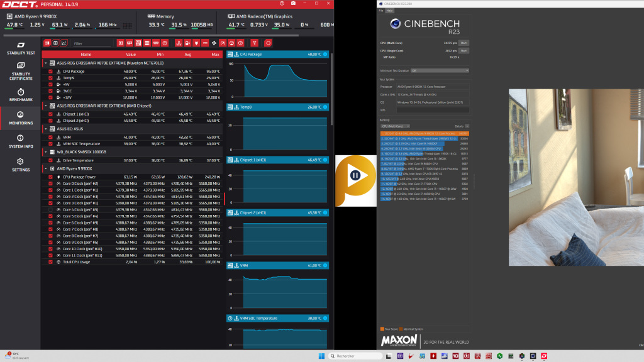
Task: Toggle the fan sensors filter icon
Action: click(214, 43)
